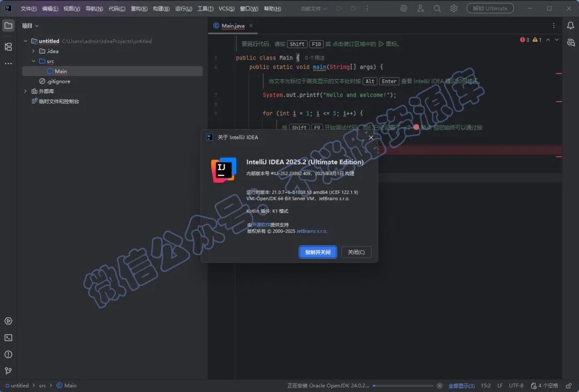Click caret position 15:2 in status bar
Viewport: 579px width, 392px height.
click(x=486, y=386)
